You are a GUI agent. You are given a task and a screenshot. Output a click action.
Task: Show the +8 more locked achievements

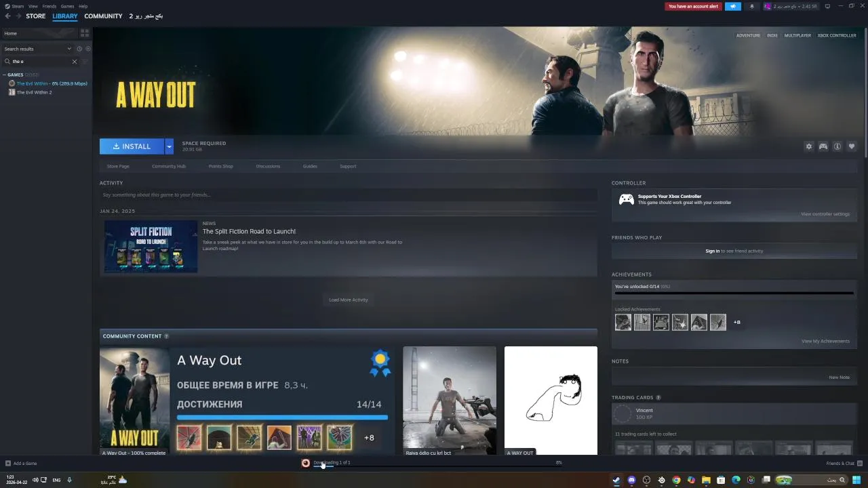coord(737,322)
